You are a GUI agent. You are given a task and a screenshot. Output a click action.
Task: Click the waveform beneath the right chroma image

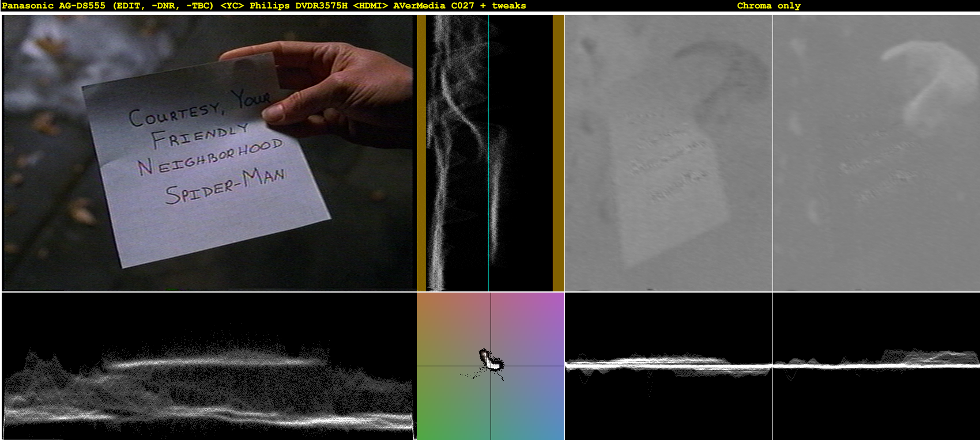(876, 366)
